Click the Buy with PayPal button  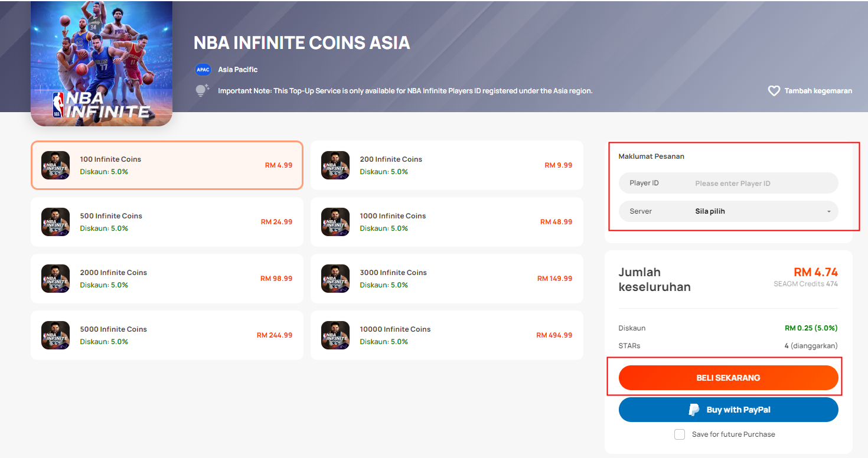click(x=729, y=410)
